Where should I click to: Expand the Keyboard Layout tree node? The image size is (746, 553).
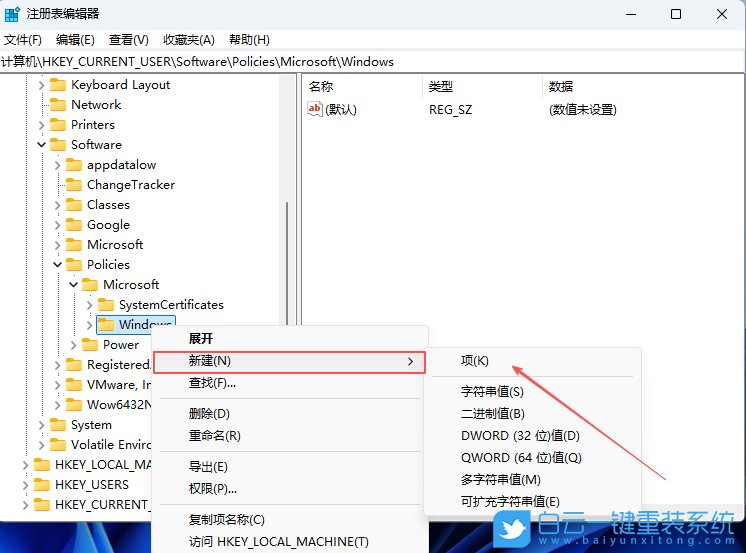click(41, 85)
